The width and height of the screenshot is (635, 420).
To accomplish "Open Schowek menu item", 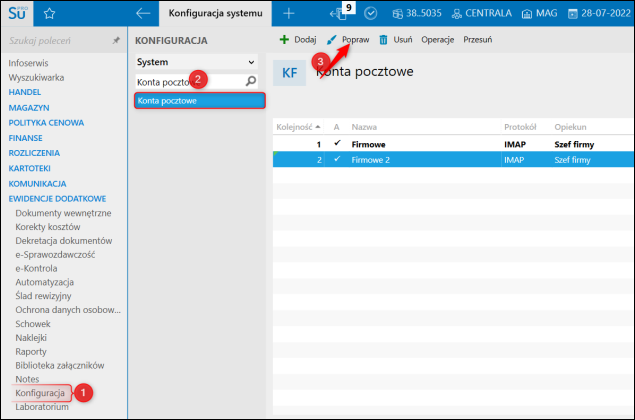I will [33, 324].
